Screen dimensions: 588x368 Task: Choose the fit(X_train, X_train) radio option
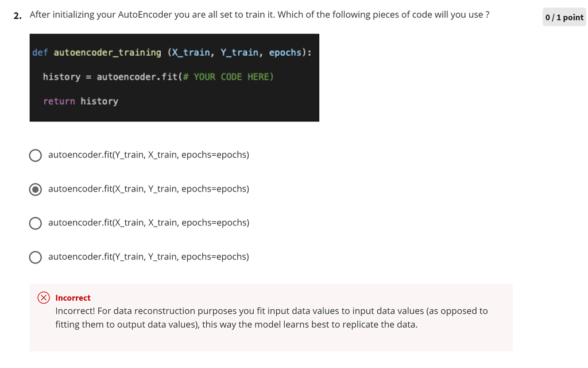(x=36, y=223)
